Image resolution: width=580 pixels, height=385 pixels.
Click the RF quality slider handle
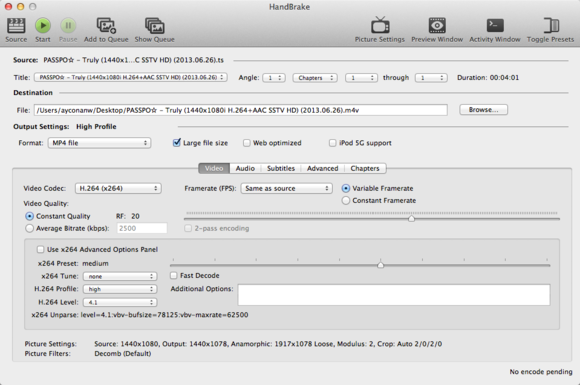(x=411, y=219)
